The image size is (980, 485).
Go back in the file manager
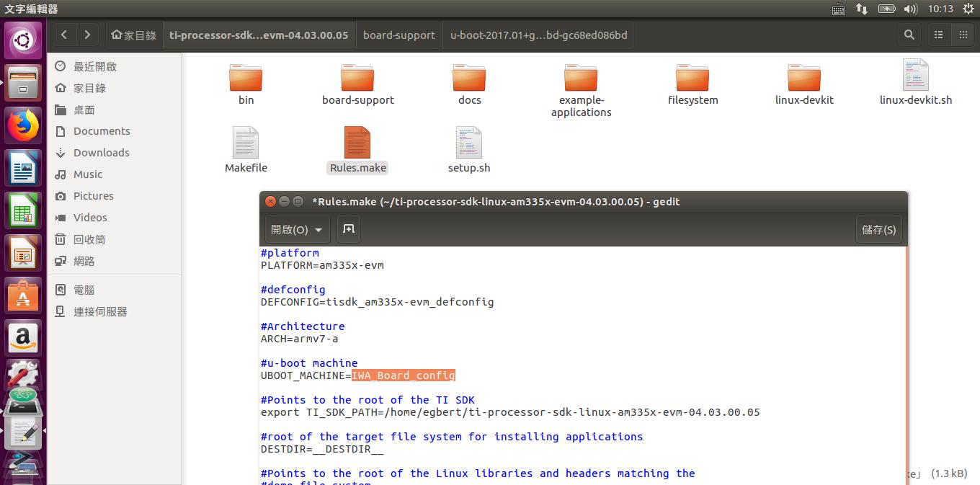(x=64, y=35)
